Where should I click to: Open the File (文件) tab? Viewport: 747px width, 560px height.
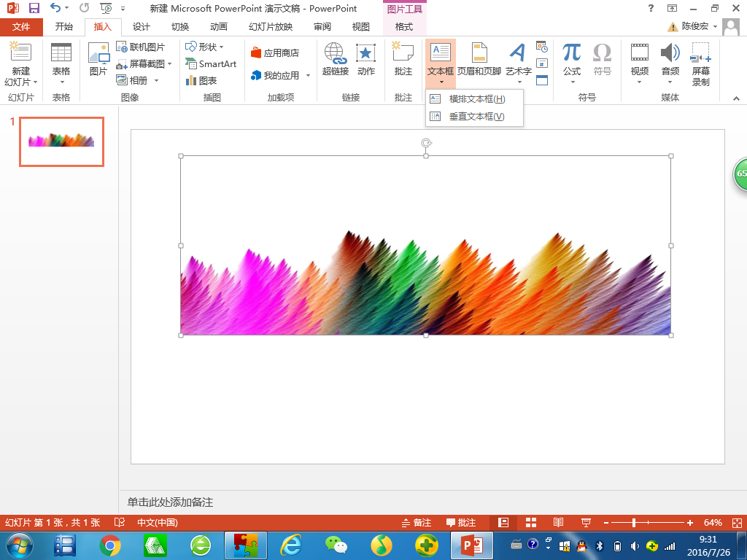click(x=21, y=27)
